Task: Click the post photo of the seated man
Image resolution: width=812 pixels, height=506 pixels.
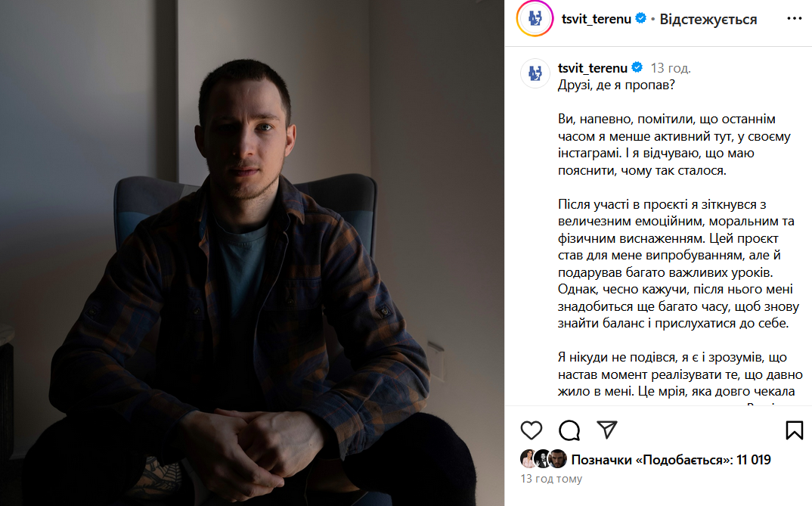Action: tap(253, 253)
